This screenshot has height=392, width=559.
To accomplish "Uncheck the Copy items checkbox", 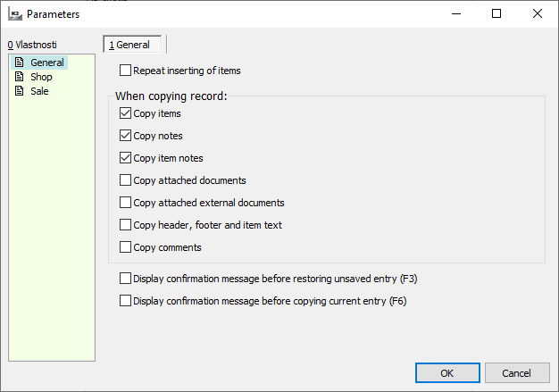I will (125, 113).
